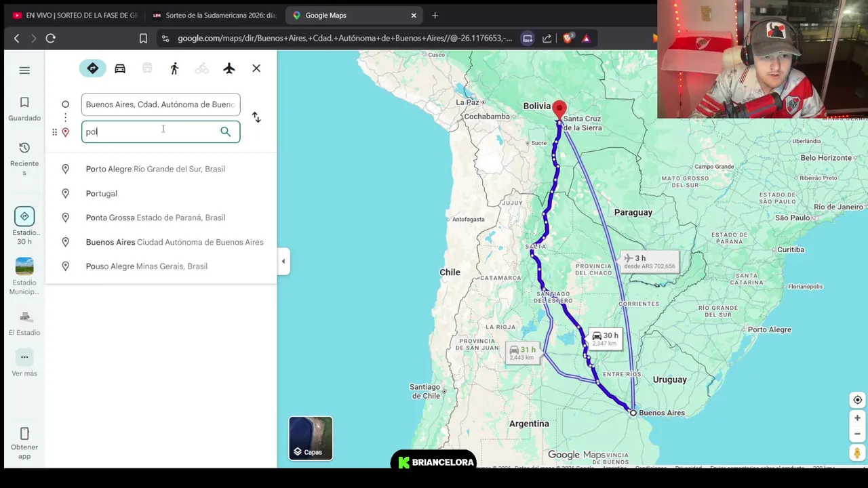
Task: Click São Paulo on the map
Action: (792, 218)
